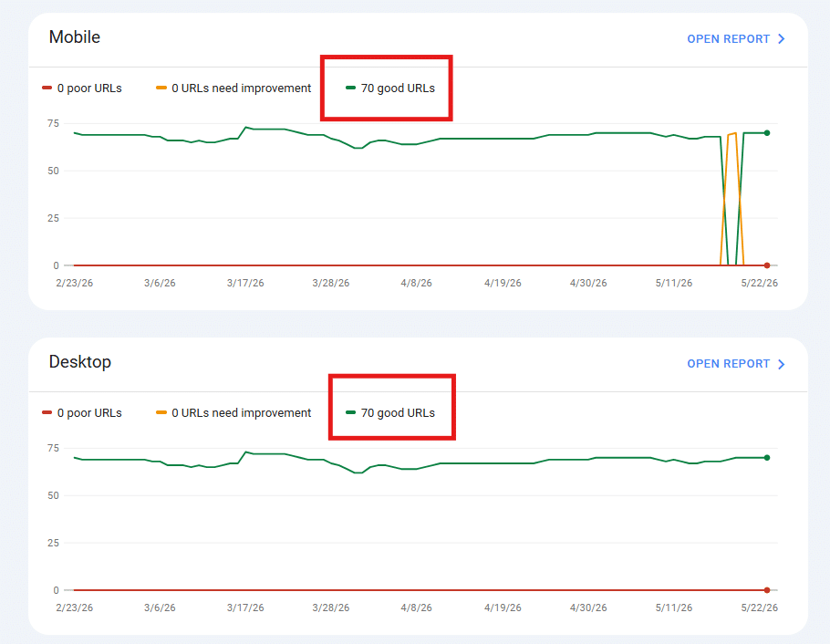Click the 4/8/26 date label on Mobile chart
Viewport: 830px width, 644px height.
417,283
